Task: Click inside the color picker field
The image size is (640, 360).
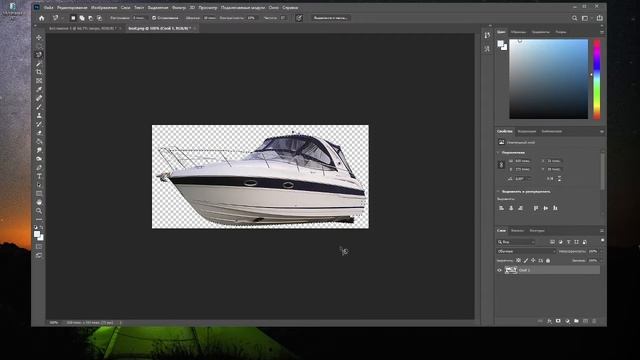Action: (549, 79)
